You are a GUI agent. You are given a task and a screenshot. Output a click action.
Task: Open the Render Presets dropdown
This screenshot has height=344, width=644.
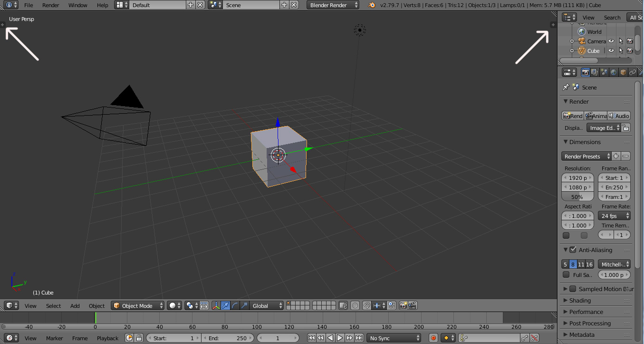586,156
